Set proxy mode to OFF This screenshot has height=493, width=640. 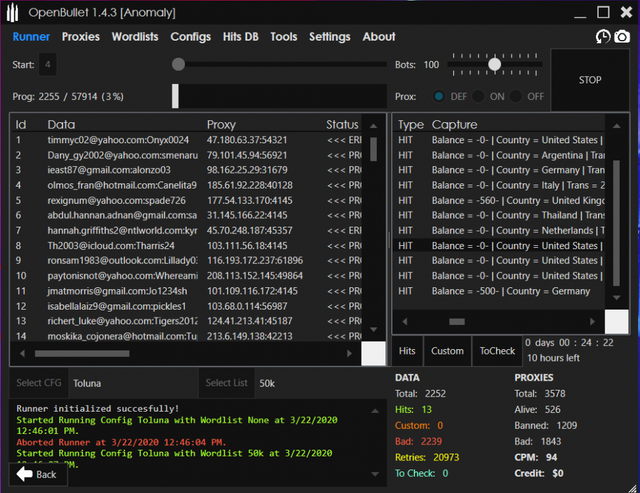pyautogui.click(x=516, y=96)
